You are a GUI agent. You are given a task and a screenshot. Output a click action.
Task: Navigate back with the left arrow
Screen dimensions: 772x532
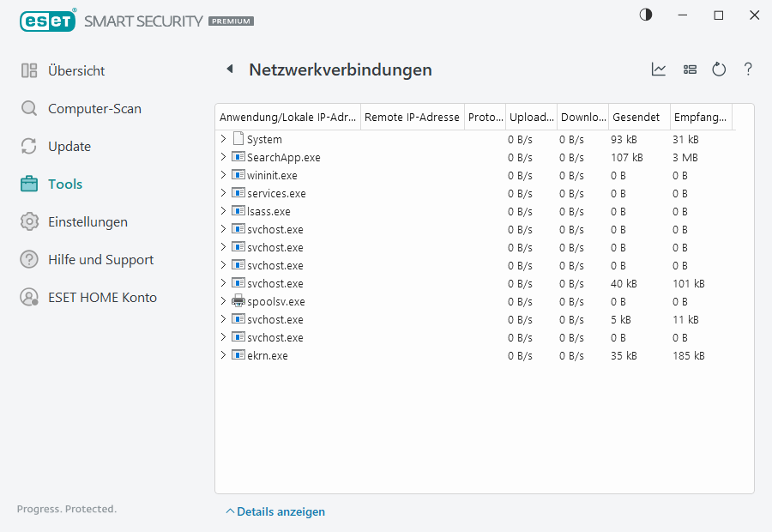pyautogui.click(x=230, y=70)
